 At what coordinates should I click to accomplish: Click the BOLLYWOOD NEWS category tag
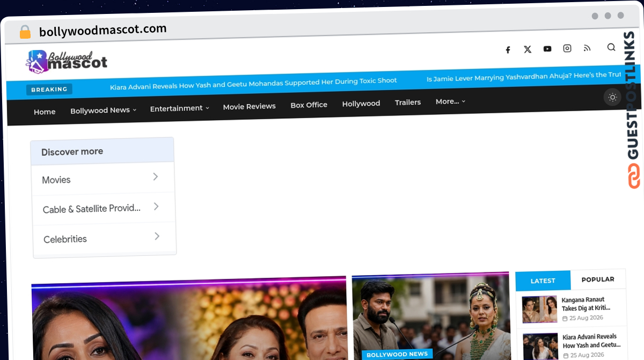tap(397, 354)
